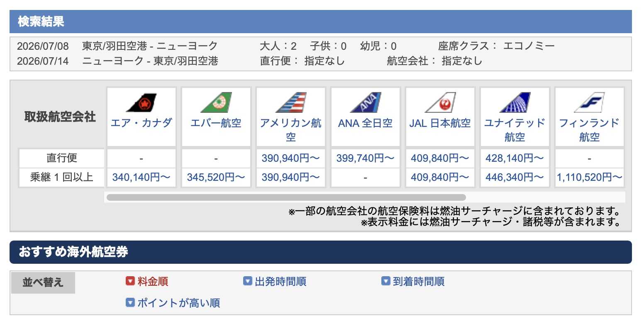
Task: Click the 子供：0 passenger count
Action: (x=328, y=46)
